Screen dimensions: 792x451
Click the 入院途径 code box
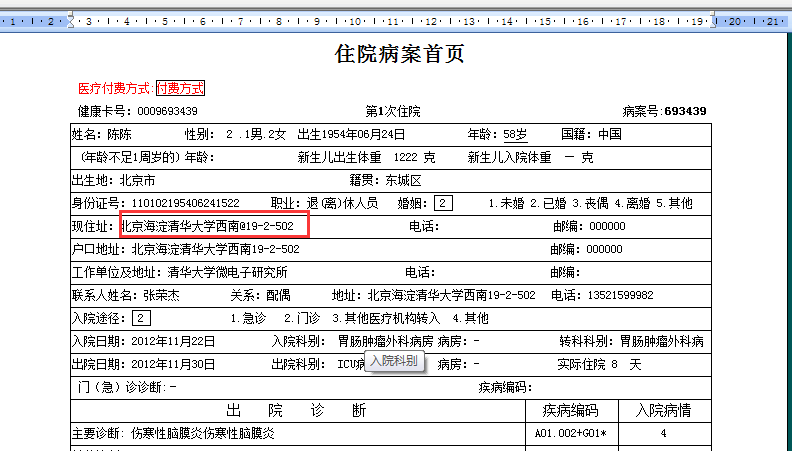[141, 319]
